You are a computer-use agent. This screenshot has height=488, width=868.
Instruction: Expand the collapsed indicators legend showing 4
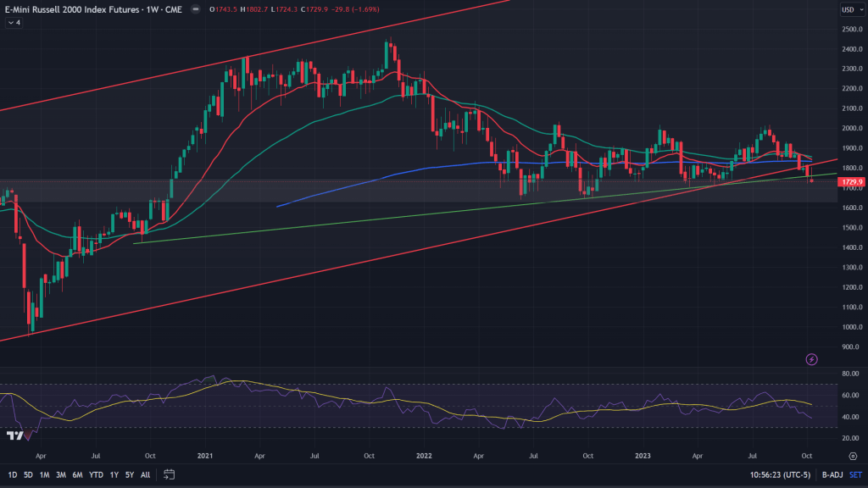pos(13,23)
